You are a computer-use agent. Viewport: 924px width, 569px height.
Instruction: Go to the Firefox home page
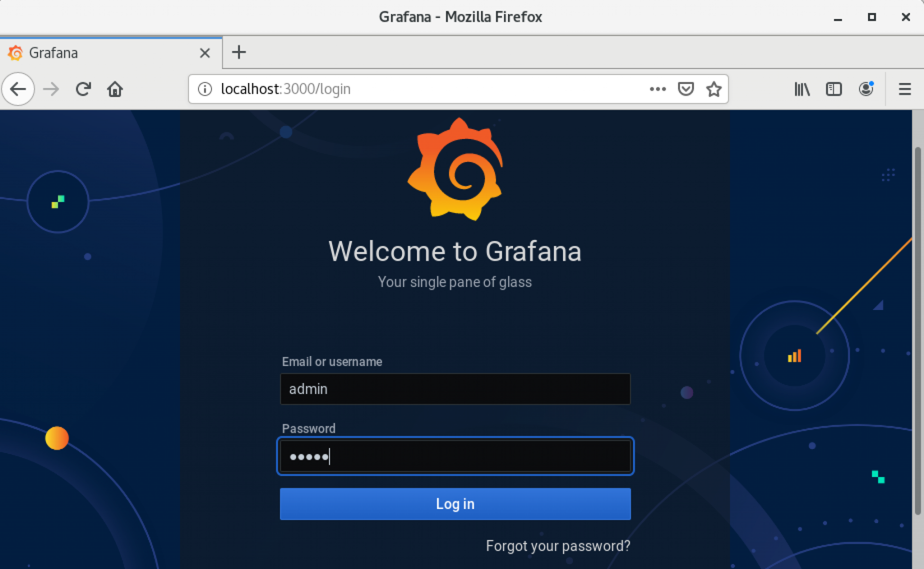[x=115, y=89]
